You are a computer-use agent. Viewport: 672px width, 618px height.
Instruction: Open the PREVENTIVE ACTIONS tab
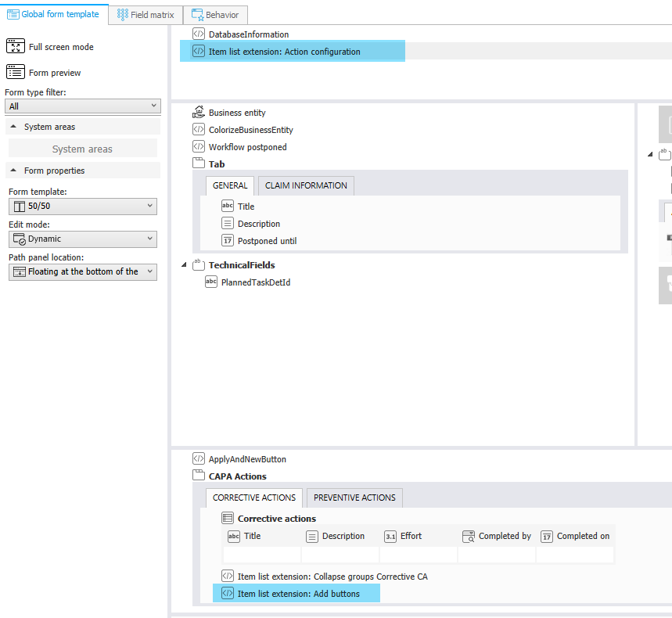pyautogui.click(x=354, y=498)
